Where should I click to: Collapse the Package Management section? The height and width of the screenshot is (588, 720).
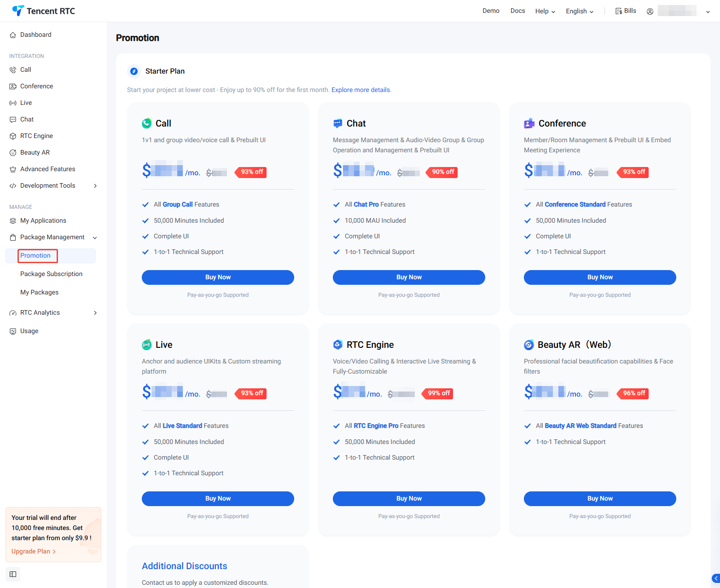tap(95, 238)
